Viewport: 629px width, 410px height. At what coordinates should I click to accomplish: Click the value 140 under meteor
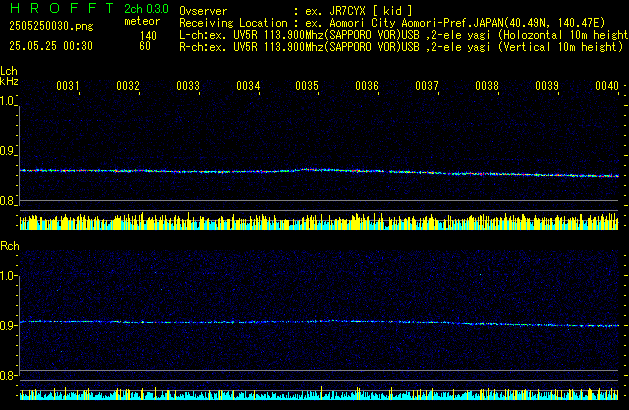click(x=148, y=36)
